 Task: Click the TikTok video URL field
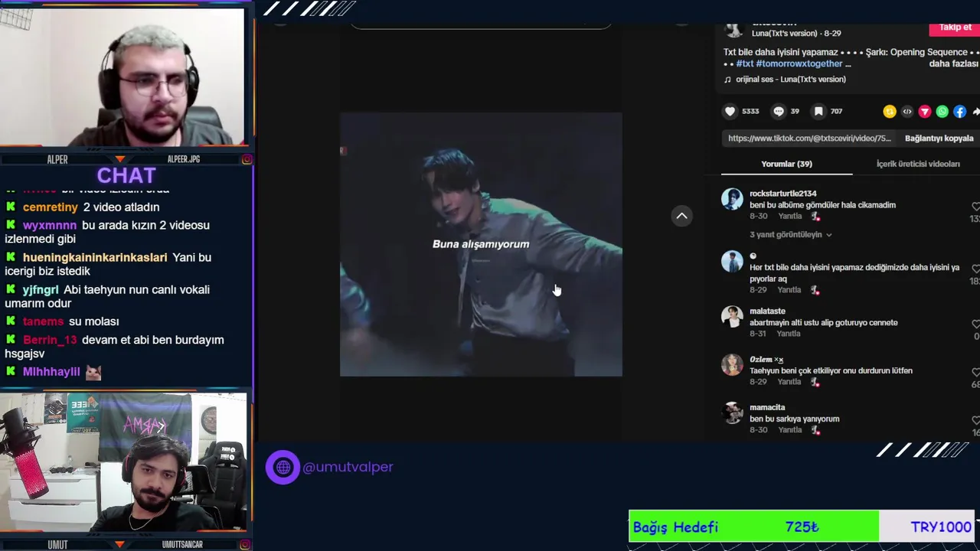coord(809,139)
